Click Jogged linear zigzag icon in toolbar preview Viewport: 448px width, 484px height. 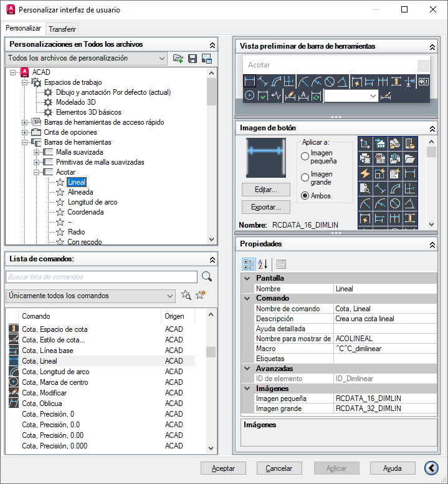point(276,95)
